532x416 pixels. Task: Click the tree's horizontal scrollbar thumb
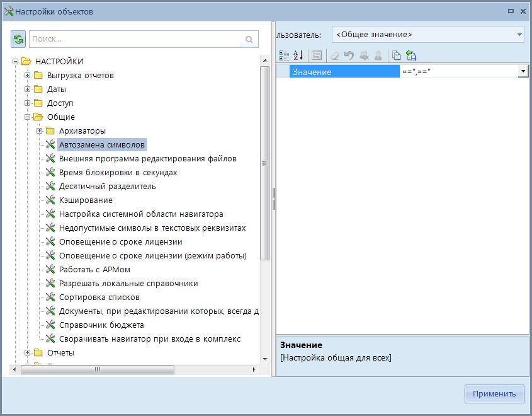[x=96, y=370]
